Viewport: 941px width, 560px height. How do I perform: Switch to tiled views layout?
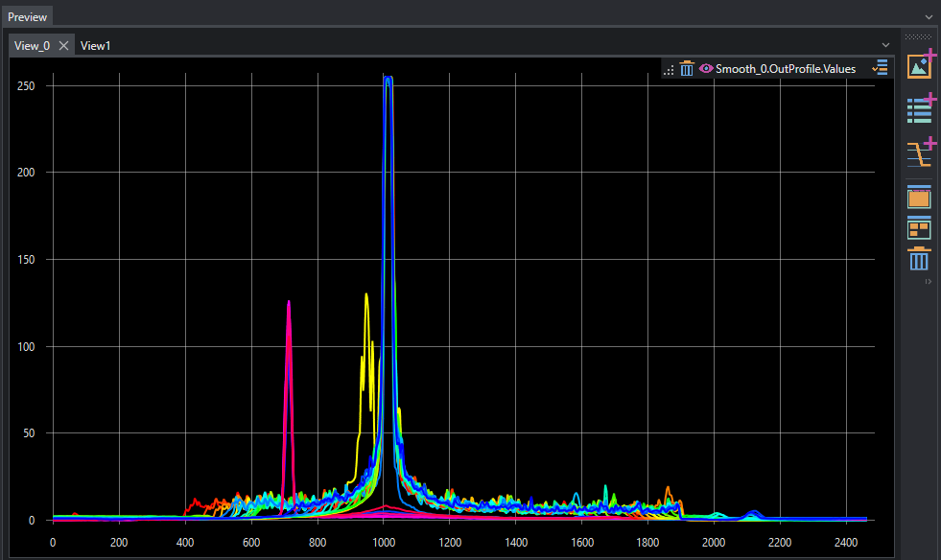tap(919, 228)
